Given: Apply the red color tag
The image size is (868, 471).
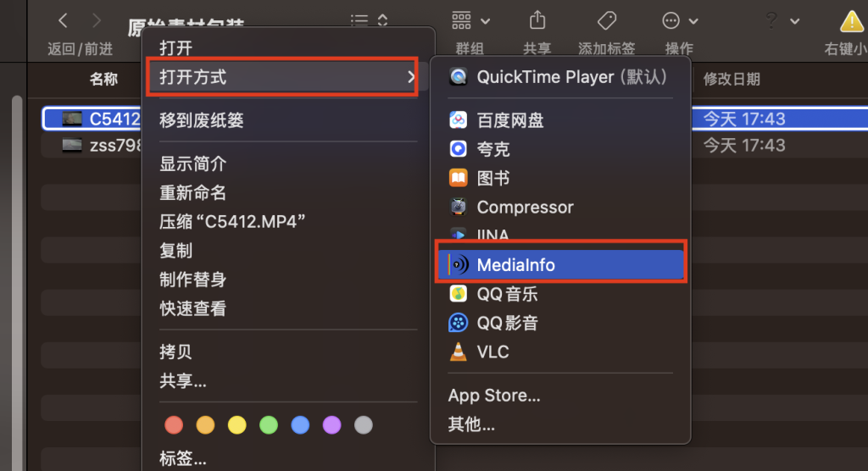Looking at the screenshot, I should click(x=174, y=424).
